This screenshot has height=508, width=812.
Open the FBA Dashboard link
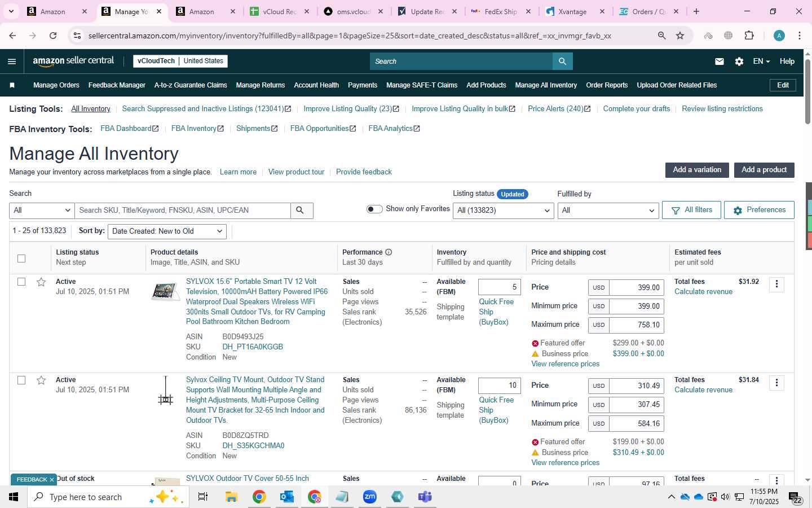click(130, 129)
